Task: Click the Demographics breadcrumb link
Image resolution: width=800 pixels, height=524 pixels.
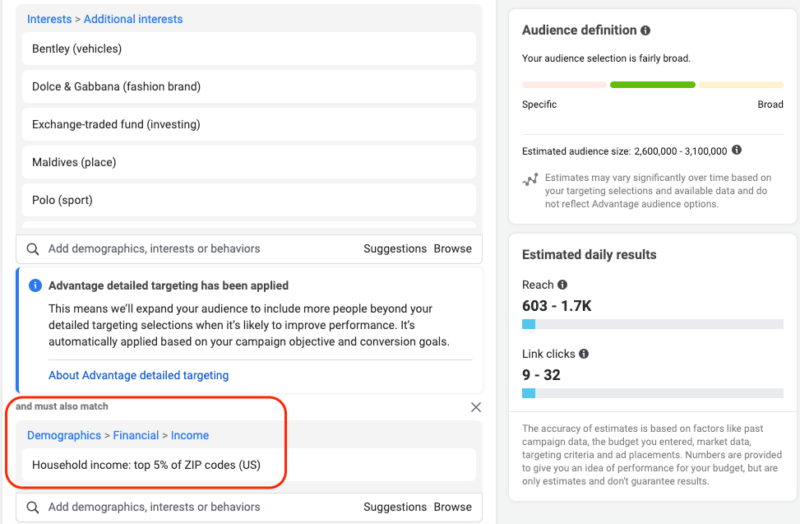Action: pyautogui.click(x=64, y=435)
